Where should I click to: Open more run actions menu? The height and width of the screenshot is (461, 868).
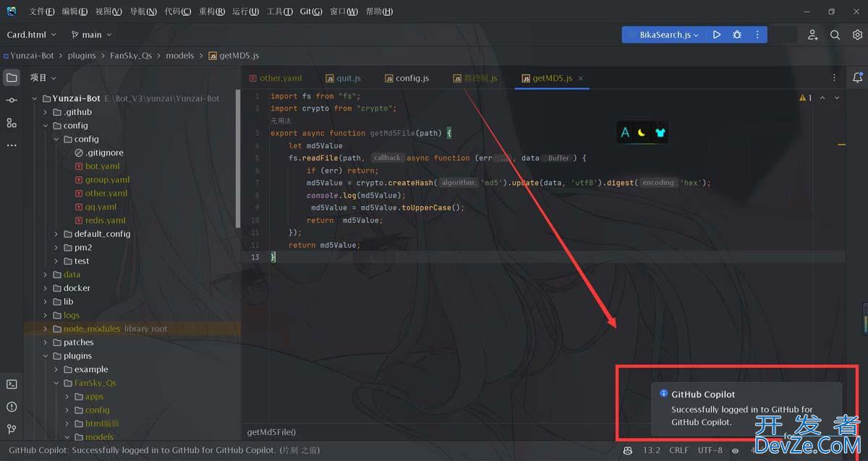click(x=757, y=35)
